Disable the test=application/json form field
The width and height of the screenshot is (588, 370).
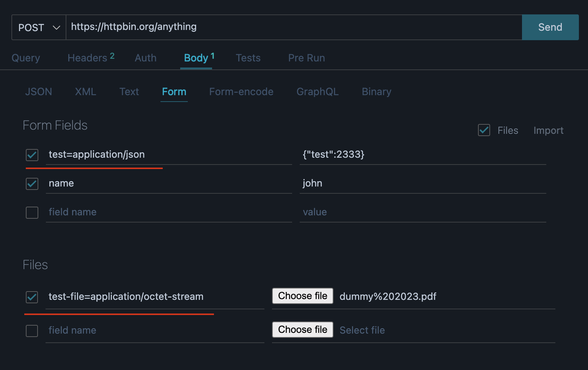pyautogui.click(x=32, y=155)
